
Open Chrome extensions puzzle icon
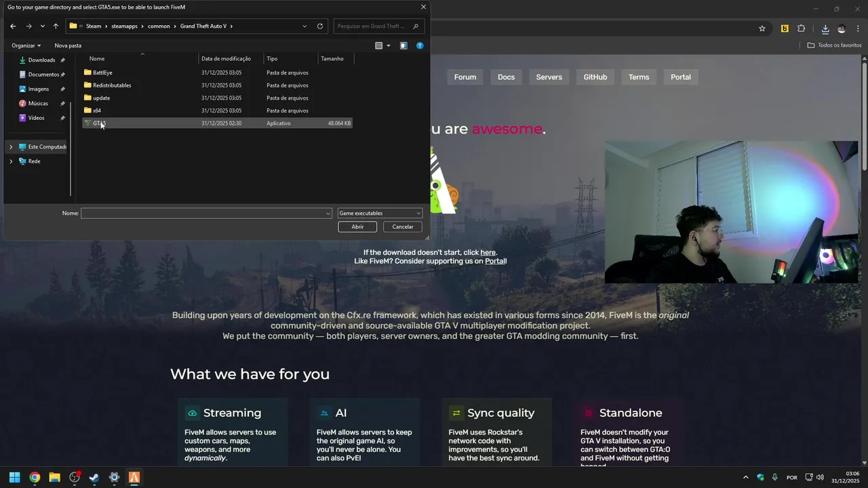coord(802,28)
